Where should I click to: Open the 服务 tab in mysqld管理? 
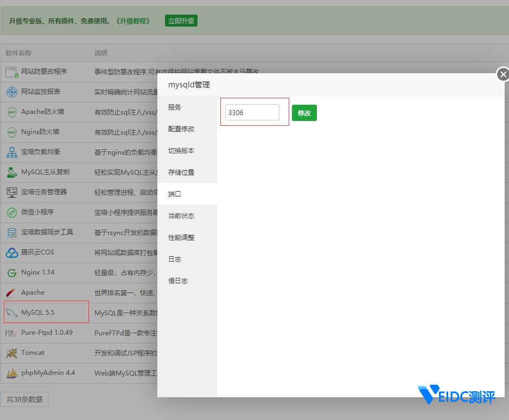coord(175,107)
